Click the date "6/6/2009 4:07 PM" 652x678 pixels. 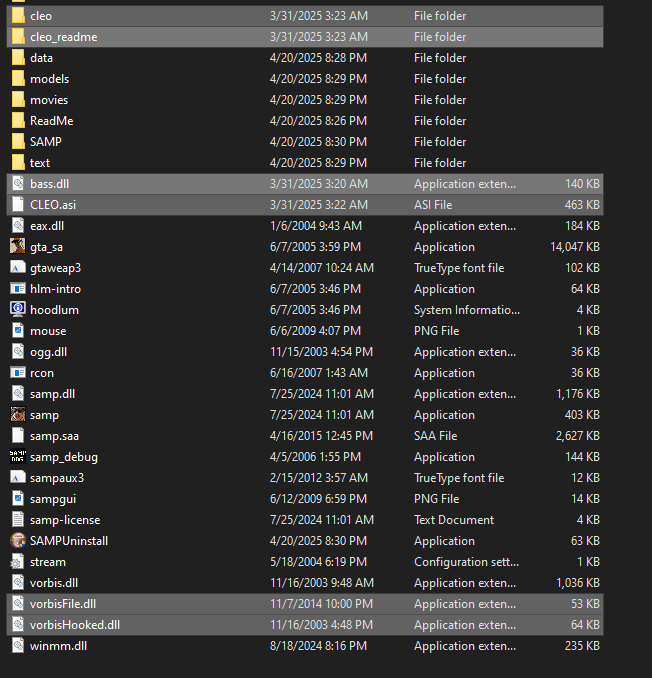[x=315, y=331]
